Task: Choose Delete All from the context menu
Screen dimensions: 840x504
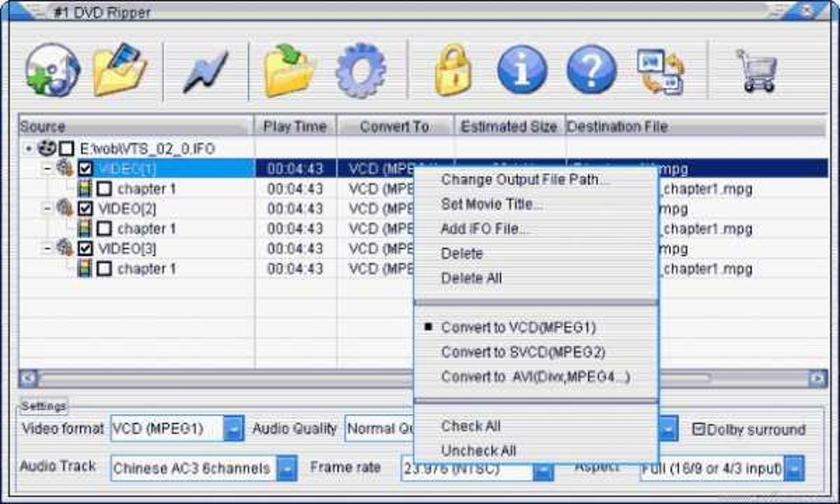Action: point(536,278)
